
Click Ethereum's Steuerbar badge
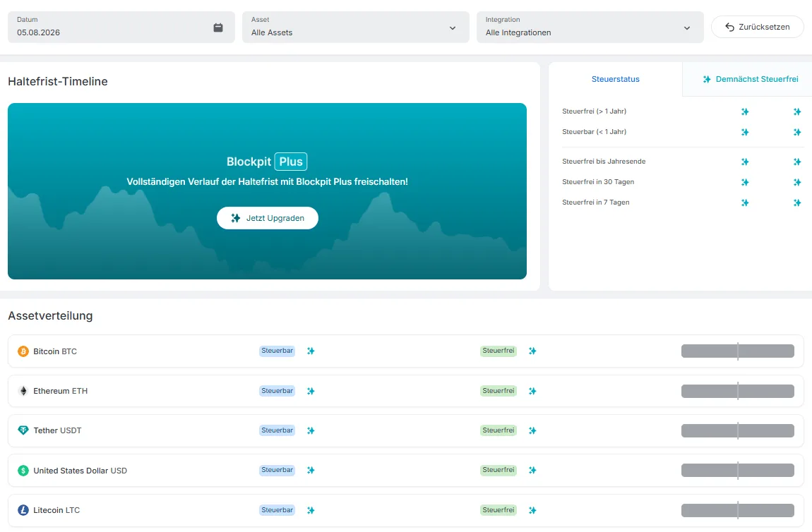277,391
